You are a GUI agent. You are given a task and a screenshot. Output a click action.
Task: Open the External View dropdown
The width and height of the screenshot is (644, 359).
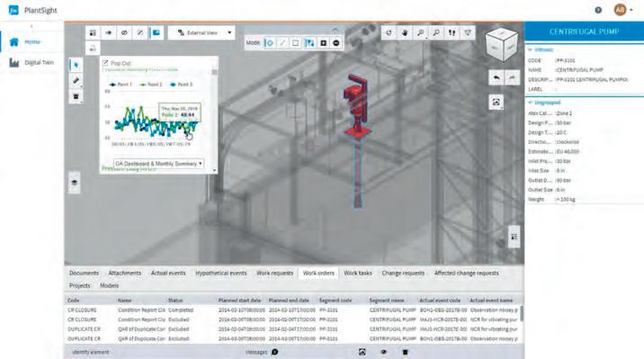pyautogui.click(x=201, y=33)
